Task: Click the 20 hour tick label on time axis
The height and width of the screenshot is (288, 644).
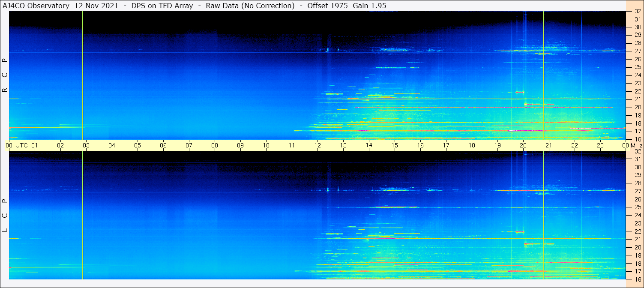Action: tap(523, 145)
